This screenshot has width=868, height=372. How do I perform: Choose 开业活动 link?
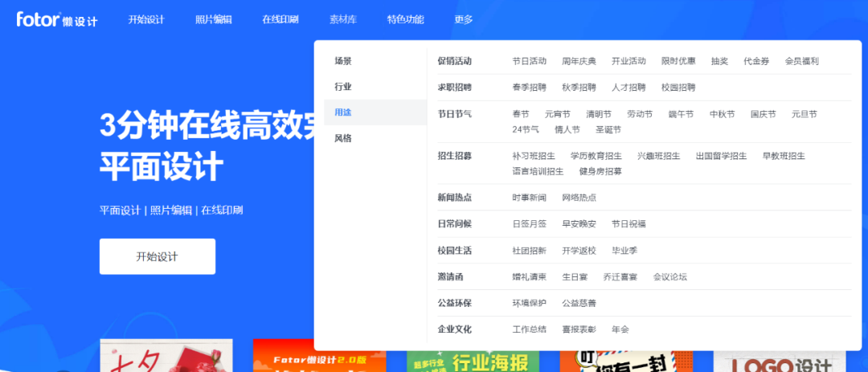pos(628,61)
